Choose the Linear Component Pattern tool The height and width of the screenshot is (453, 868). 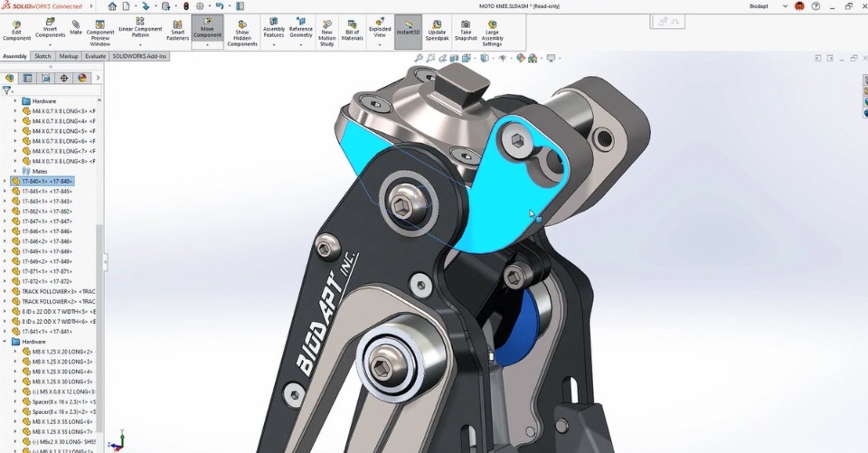click(x=140, y=28)
